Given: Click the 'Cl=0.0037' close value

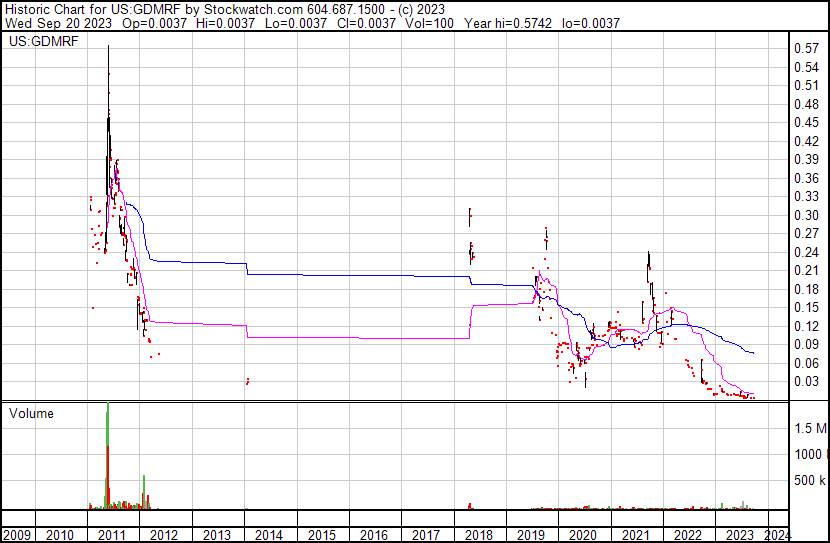Looking at the screenshot, I should pos(365,23).
